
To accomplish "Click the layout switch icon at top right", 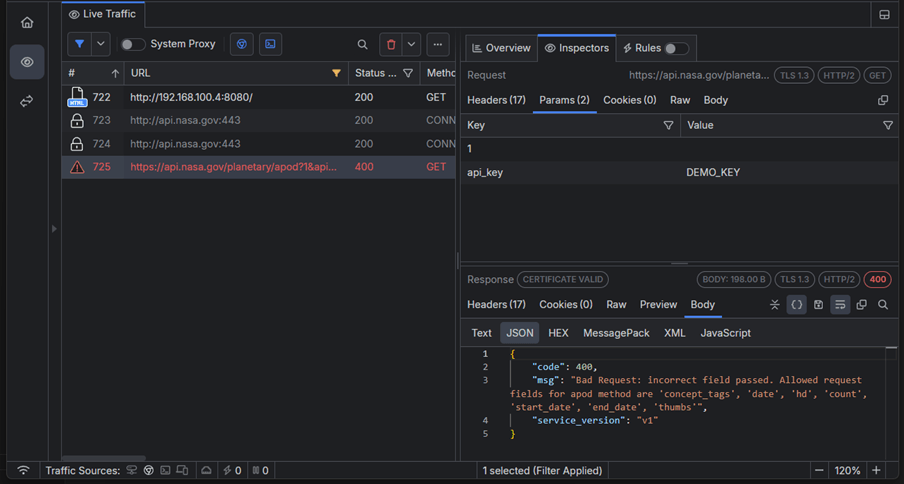I will click(x=884, y=14).
